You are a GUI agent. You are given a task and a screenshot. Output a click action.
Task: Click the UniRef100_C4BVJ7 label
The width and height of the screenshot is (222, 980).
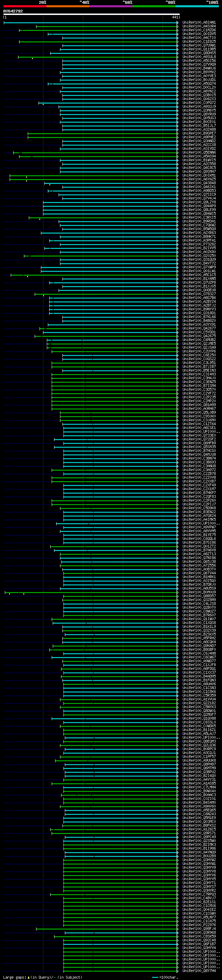(x=199, y=898)
